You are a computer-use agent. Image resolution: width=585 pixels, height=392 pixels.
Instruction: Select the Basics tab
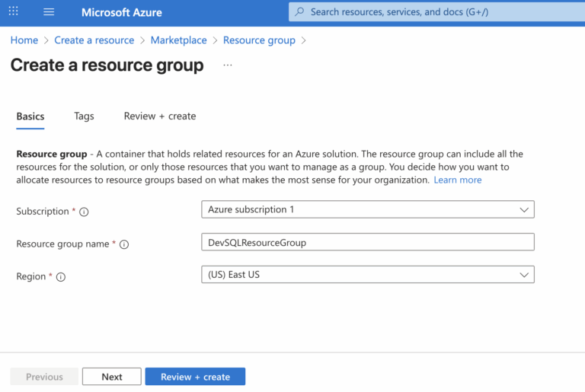click(x=30, y=116)
